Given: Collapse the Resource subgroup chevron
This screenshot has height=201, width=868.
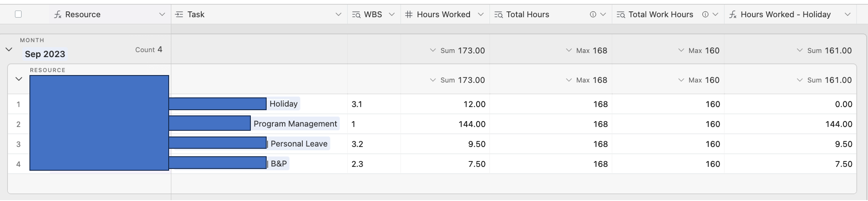Looking at the screenshot, I should tap(19, 79).
